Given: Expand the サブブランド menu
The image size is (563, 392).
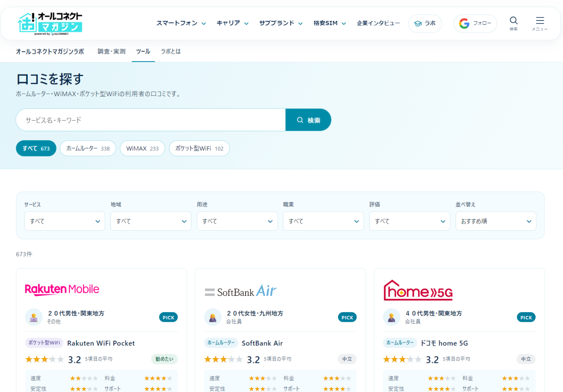Looking at the screenshot, I should point(281,23).
